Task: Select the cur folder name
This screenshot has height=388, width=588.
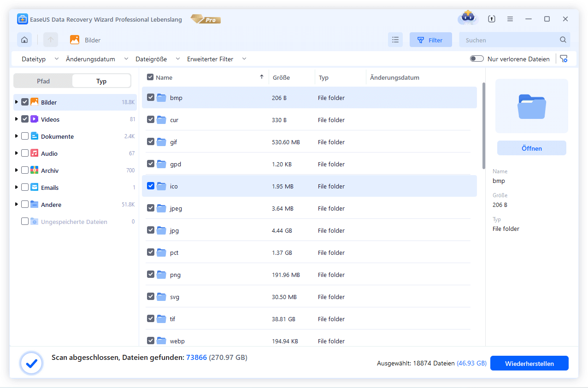Action: tap(174, 120)
